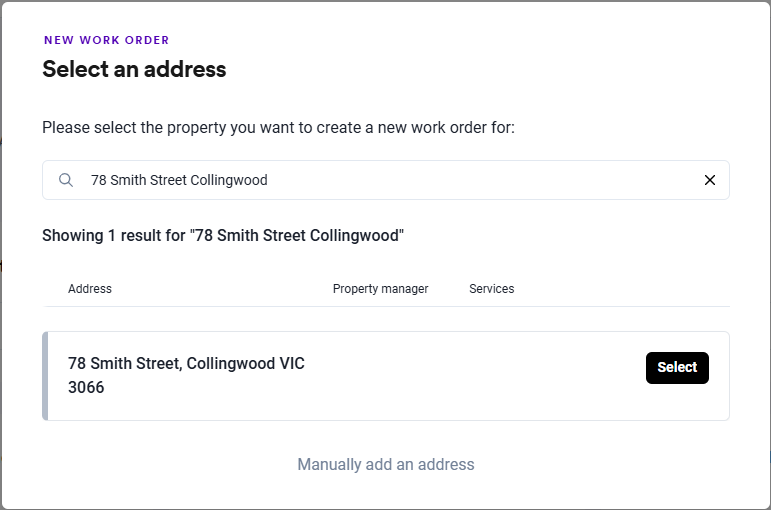Click the Showing 1 result summary text
The height and width of the screenshot is (510, 771).
222,236
